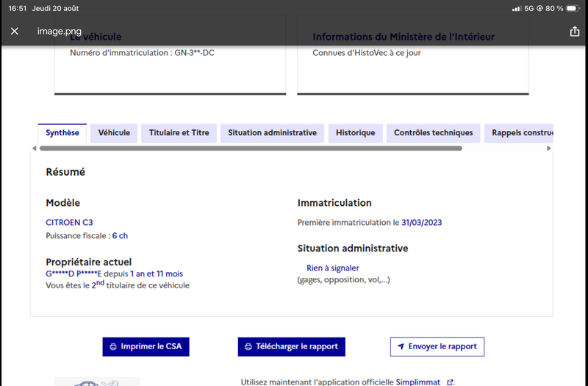Click the owner name G*****D P*****E

tap(73, 274)
